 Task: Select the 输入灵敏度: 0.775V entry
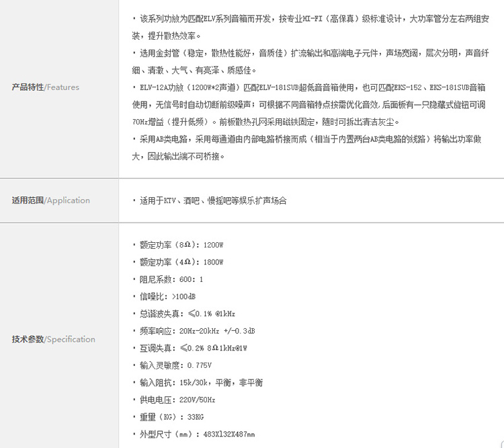tap(175, 365)
